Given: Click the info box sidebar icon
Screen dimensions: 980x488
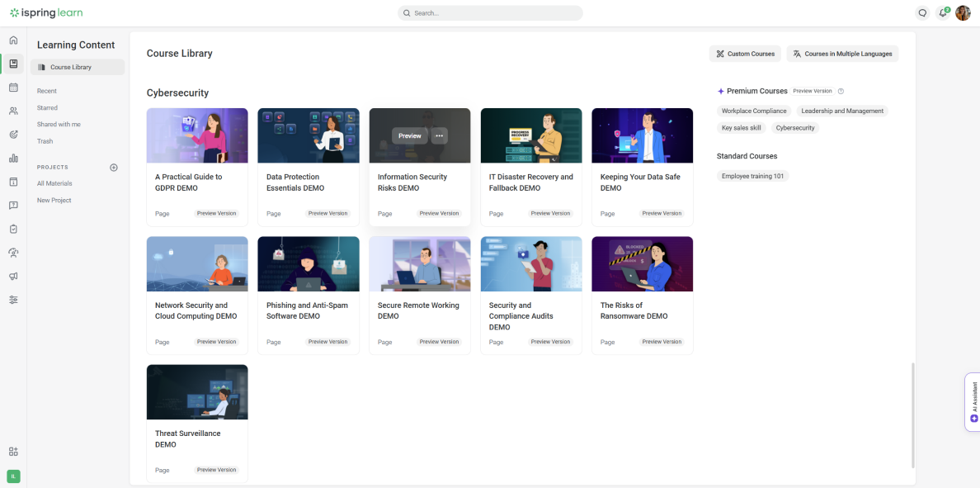Looking at the screenshot, I should click(x=13, y=182).
